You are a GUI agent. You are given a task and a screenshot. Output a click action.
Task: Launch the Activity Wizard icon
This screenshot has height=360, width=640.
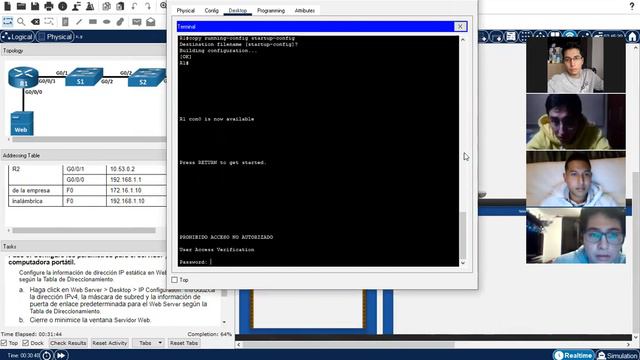[x=90, y=6]
